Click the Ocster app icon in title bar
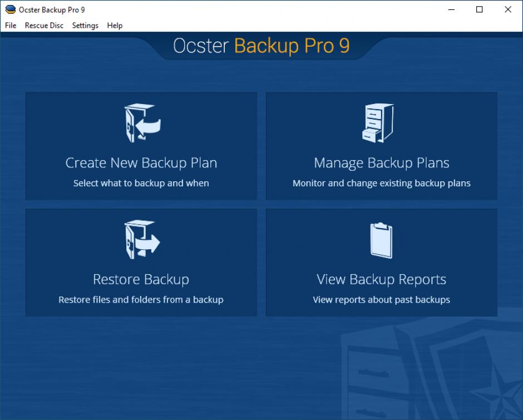The height and width of the screenshot is (420, 523). (10, 9)
